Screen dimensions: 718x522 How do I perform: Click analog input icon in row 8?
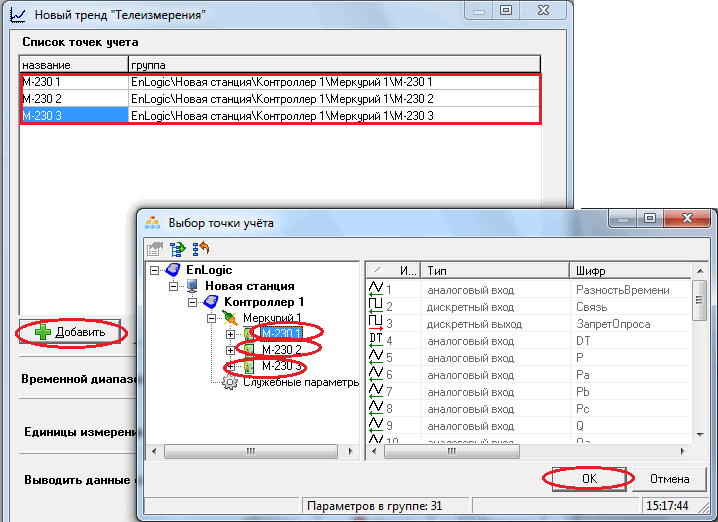click(375, 408)
